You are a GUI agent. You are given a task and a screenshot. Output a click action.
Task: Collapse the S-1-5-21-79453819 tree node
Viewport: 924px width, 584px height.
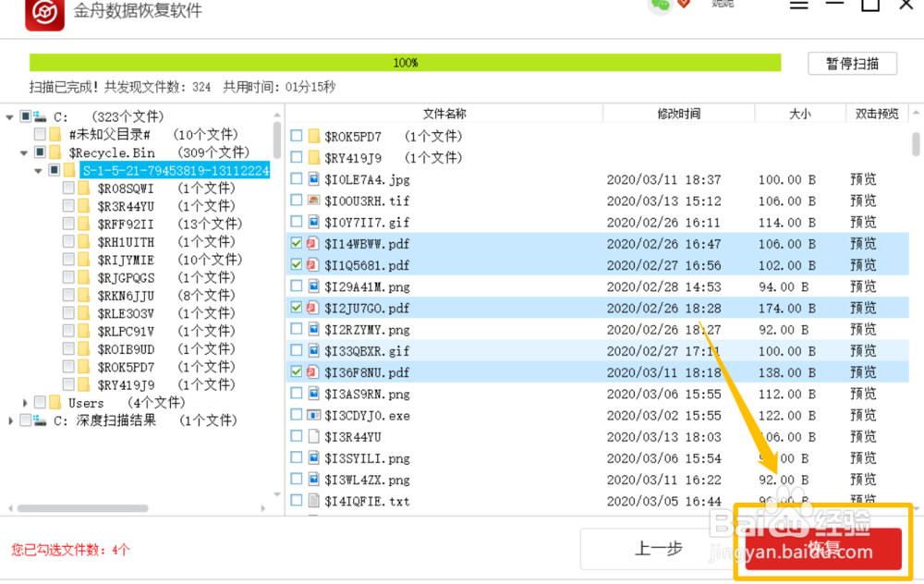click(38, 171)
